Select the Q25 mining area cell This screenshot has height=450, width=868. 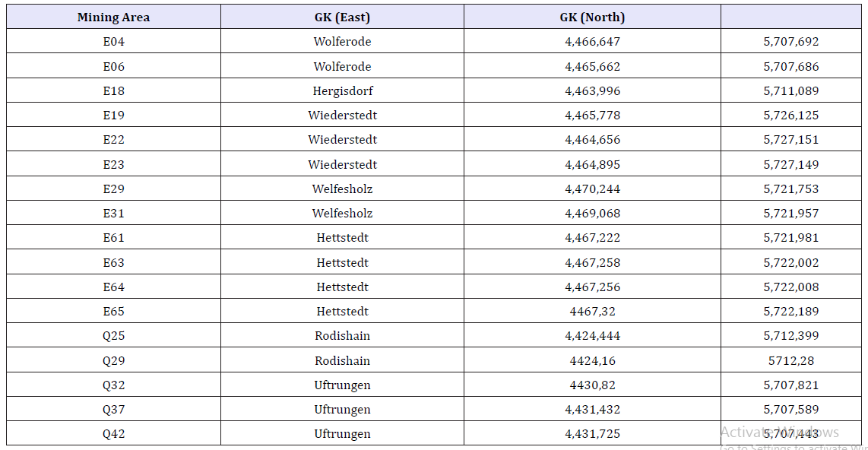(113, 336)
